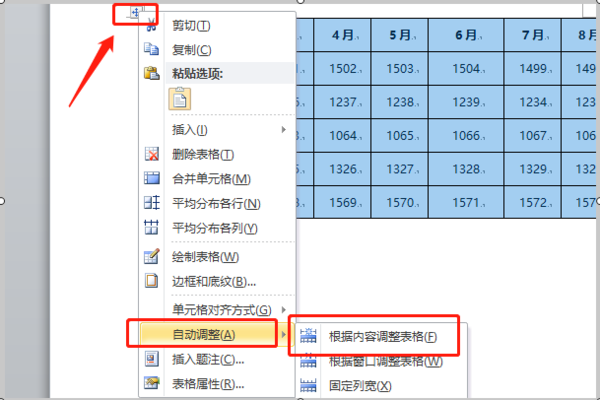Click table cell 1065

pyautogui.click(x=399, y=136)
